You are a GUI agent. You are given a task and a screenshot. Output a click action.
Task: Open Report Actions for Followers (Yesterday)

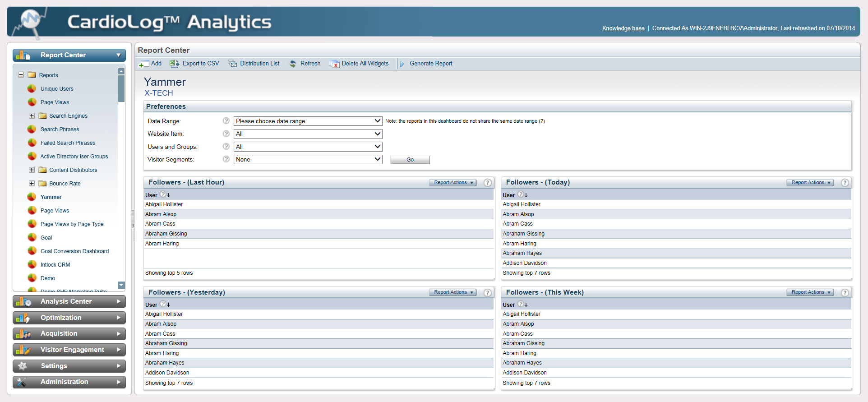(x=452, y=292)
